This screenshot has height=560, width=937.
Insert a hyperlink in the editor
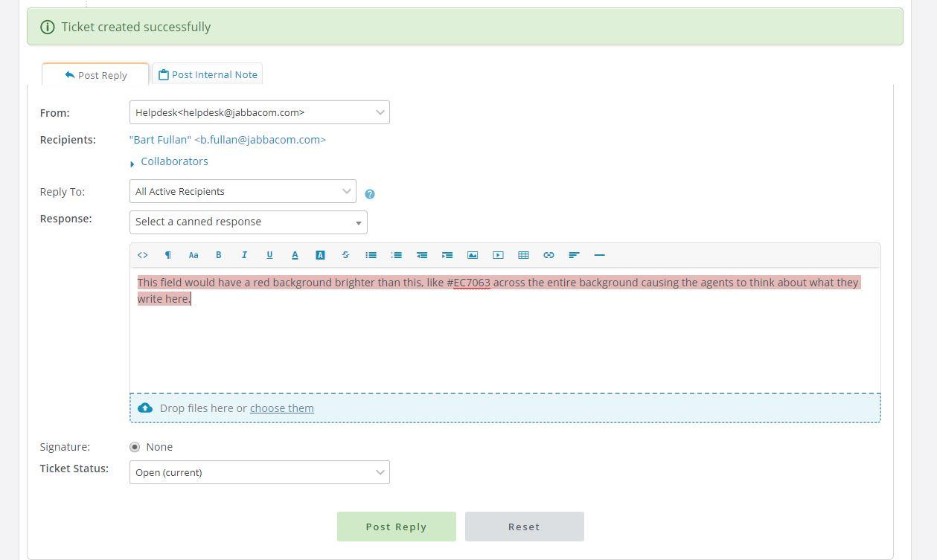pyautogui.click(x=549, y=255)
